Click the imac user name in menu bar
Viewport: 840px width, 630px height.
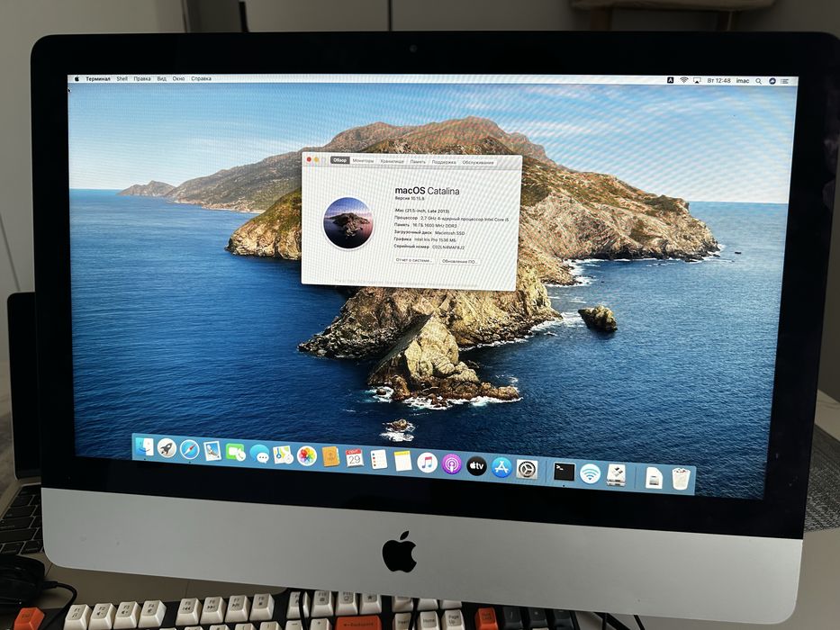click(x=743, y=81)
